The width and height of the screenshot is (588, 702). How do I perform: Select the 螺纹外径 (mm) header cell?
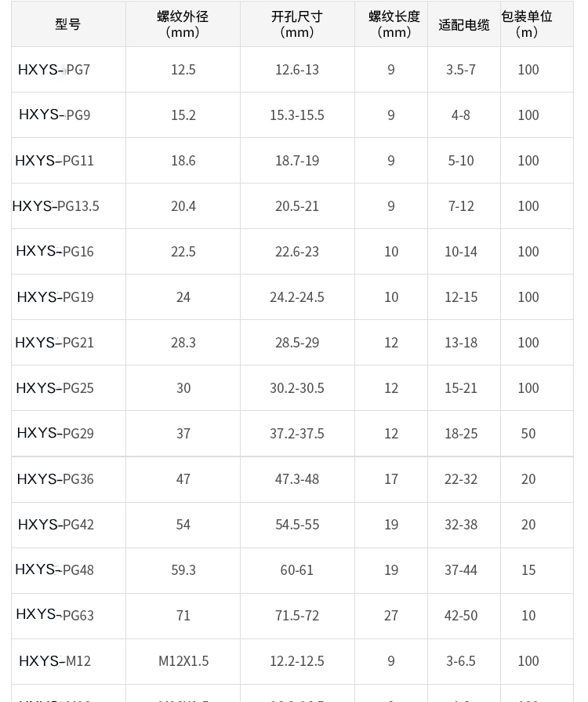[x=183, y=24]
